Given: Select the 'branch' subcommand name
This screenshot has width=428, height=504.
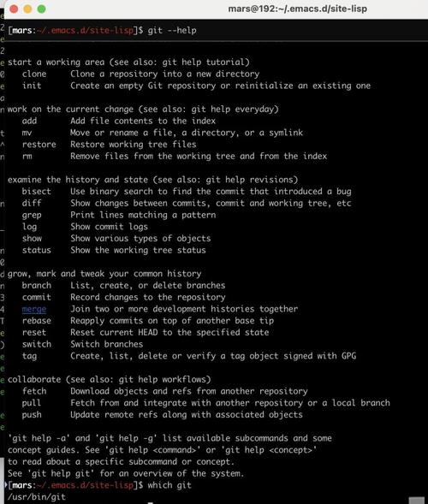Looking at the screenshot, I should [x=36, y=286].
